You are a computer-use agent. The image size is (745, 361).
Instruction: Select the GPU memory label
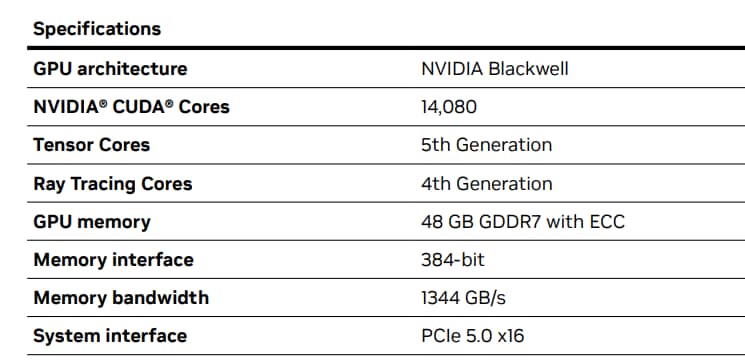point(92,222)
